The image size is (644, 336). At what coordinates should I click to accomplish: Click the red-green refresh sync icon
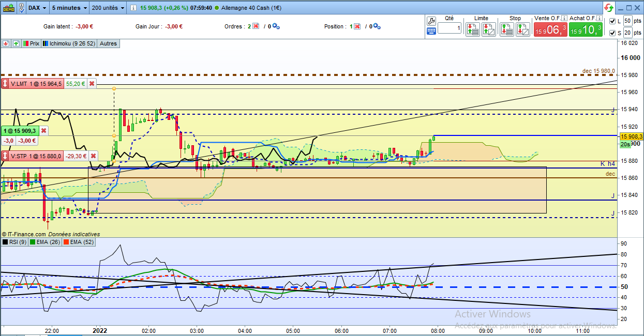pos(609,8)
